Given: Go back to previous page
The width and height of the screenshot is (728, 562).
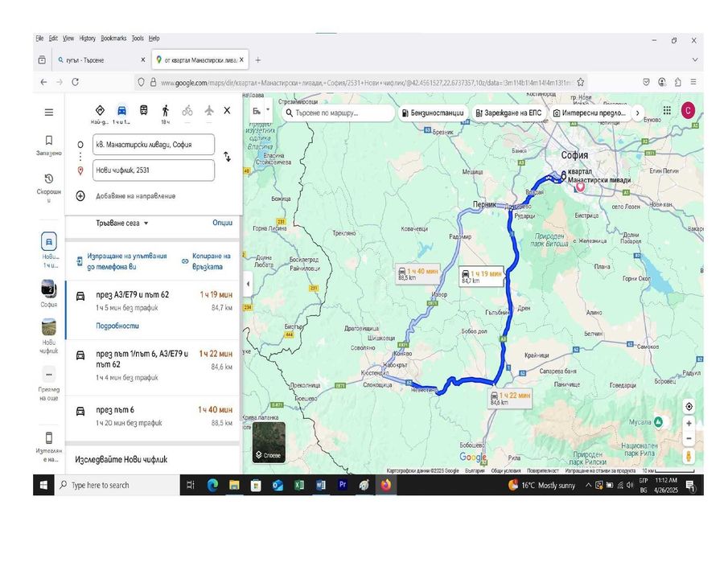Looking at the screenshot, I should (43, 82).
